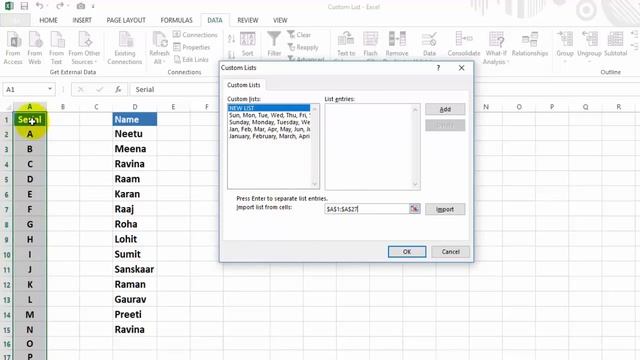This screenshot has height=360, width=640.
Task: Click cell containing Neetu
Action: click(135, 134)
